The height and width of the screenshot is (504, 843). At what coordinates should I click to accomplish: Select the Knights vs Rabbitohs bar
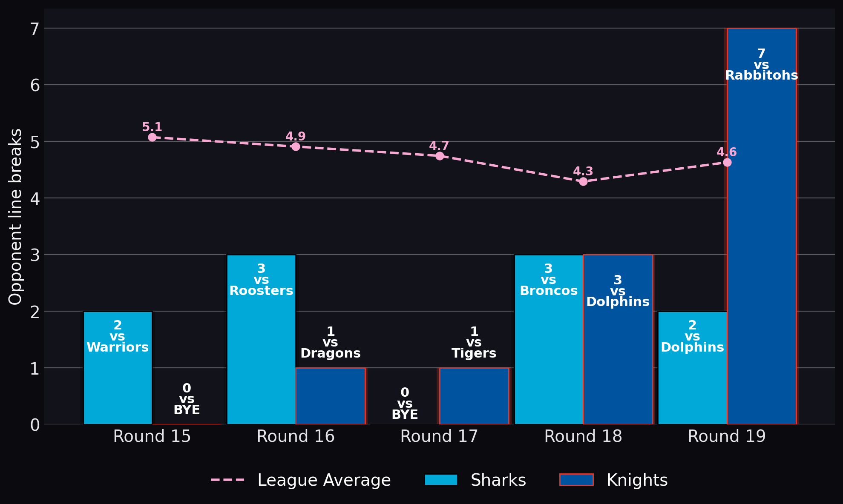click(762, 226)
